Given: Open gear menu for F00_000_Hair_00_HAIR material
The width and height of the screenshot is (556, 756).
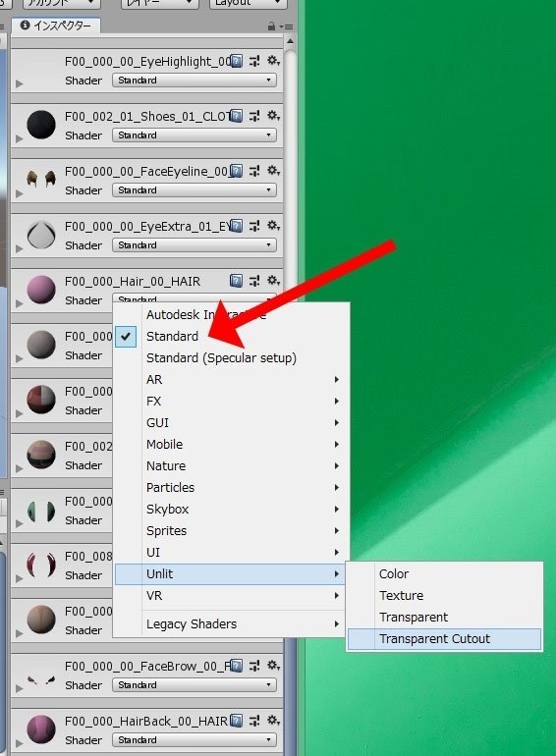Looking at the screenshot, I should pos(273,281).
